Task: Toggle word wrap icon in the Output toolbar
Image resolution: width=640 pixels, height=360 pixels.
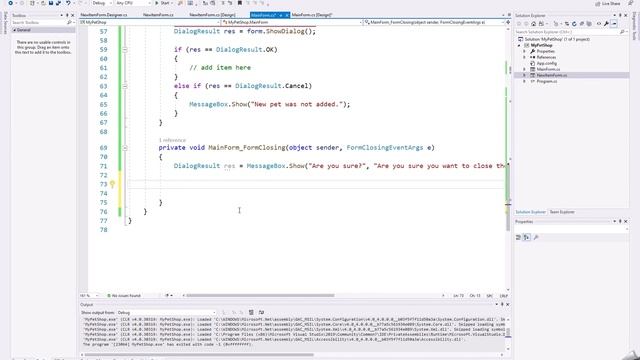Action: tap(261, 312)
